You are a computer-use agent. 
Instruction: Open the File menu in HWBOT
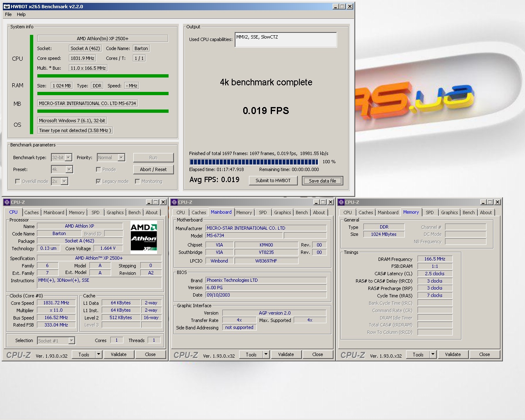coord(8,14)
